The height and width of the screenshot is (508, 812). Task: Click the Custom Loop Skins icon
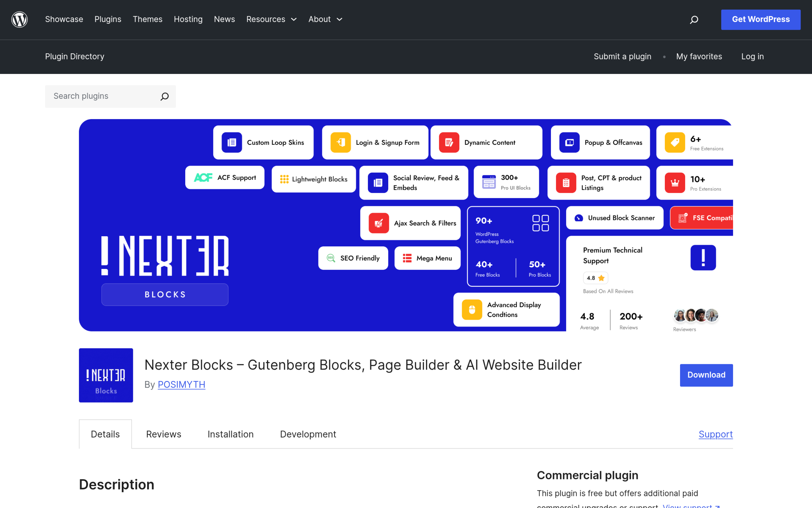232,143
